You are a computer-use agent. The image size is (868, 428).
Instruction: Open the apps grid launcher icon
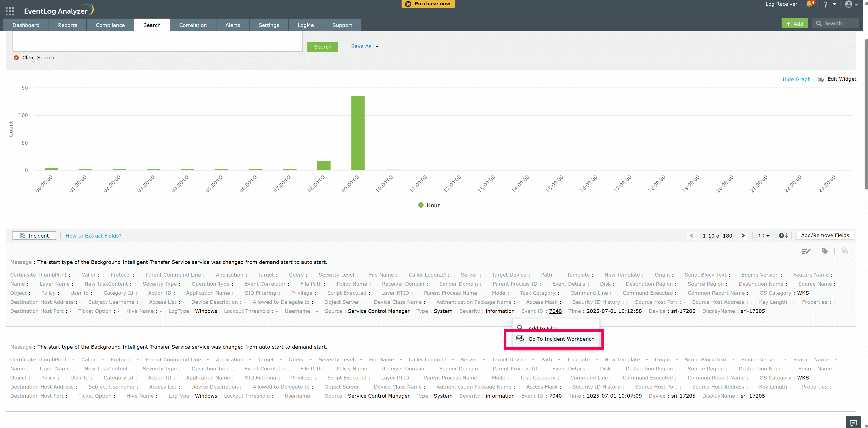click(10, 11)
